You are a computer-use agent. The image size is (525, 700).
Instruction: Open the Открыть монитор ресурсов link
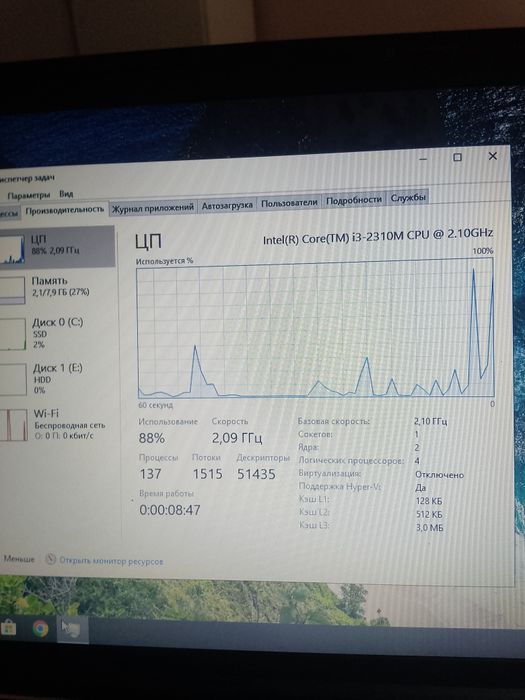tap(111, 561)
